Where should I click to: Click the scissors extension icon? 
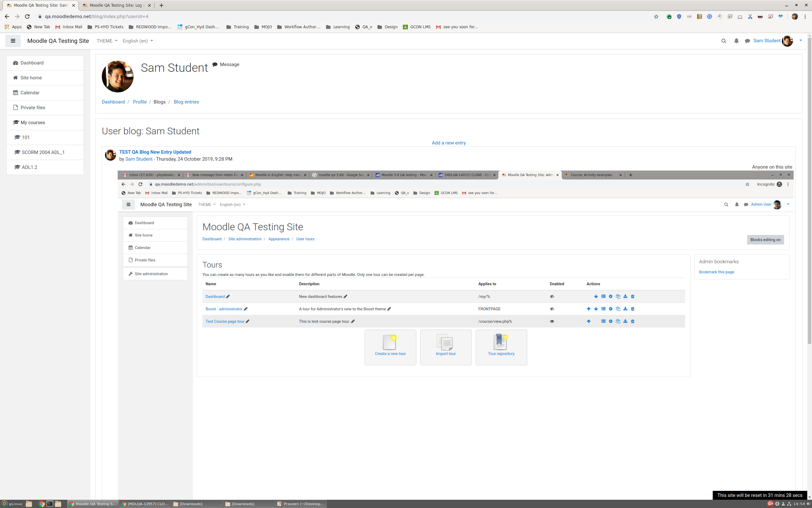(x=750, y=17)
